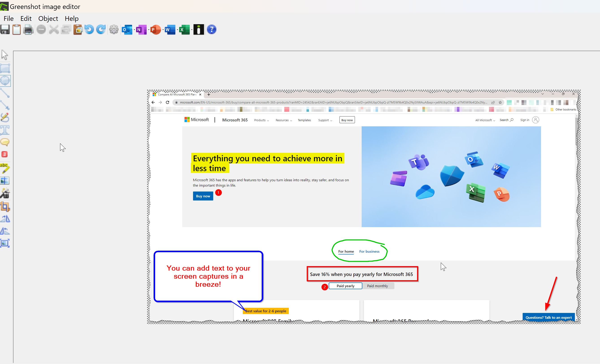Click the Save floppy disk icon
This screenshot has height=364, width=600.
[x=5, y=30]
